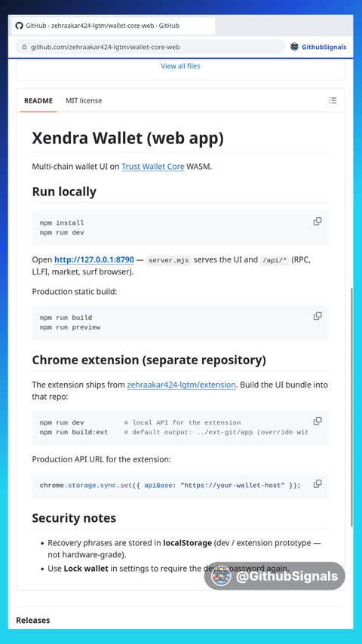Viewport: 362px width, 644px height.
Task: Open the View all files link
Action: pyautogui.click(x=180, y=66)
